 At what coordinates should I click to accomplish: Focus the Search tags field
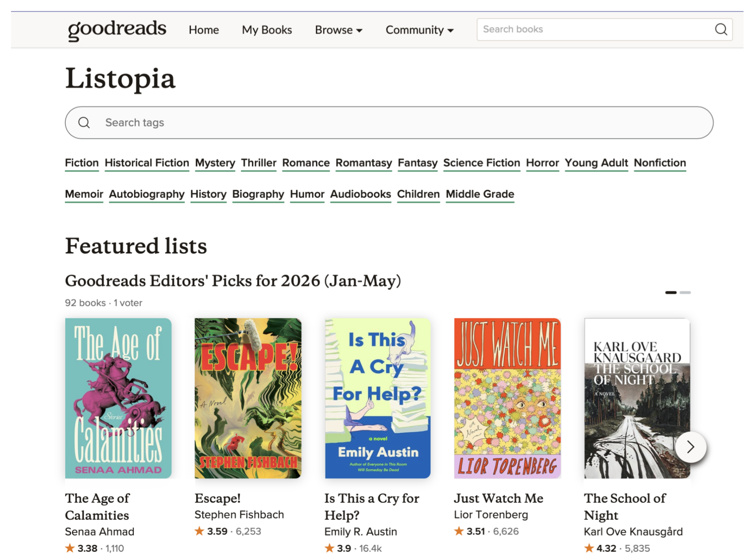click(389, 123)
